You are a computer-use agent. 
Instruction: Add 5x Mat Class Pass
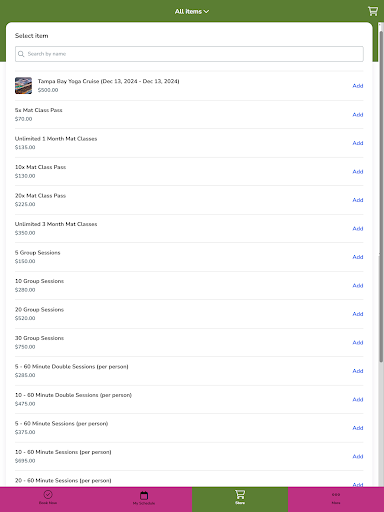[x=358, y=114]
